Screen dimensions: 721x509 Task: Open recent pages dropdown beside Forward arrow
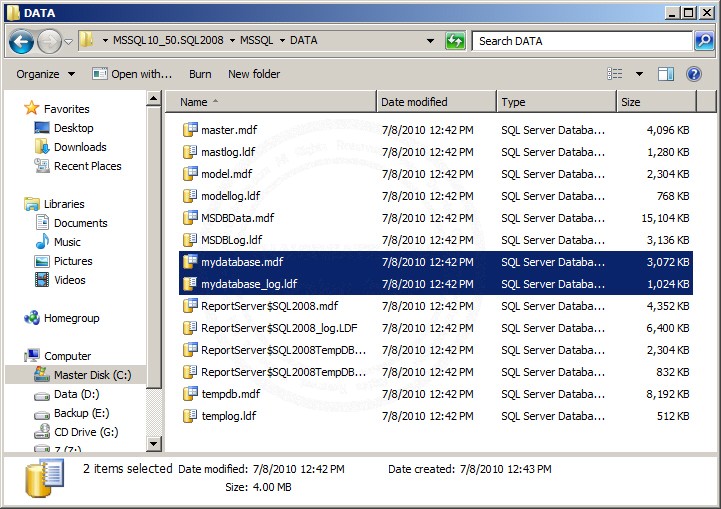[69, 41]
